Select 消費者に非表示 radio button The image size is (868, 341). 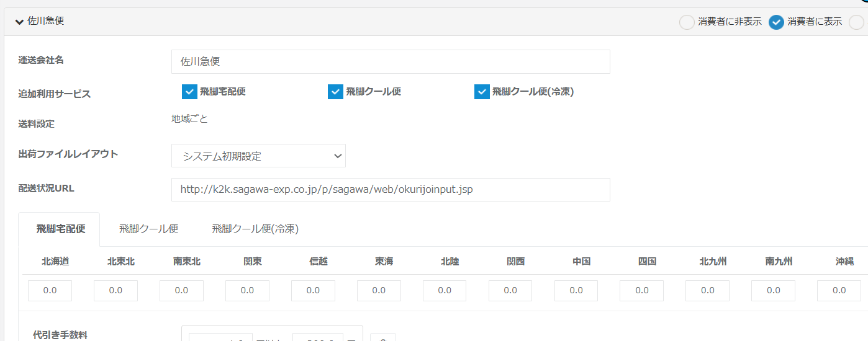[687, 22]
